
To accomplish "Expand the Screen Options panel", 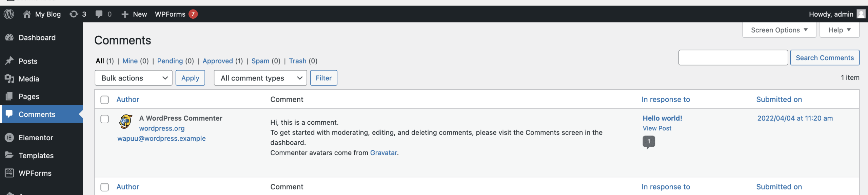I will (x=779, y=30).
